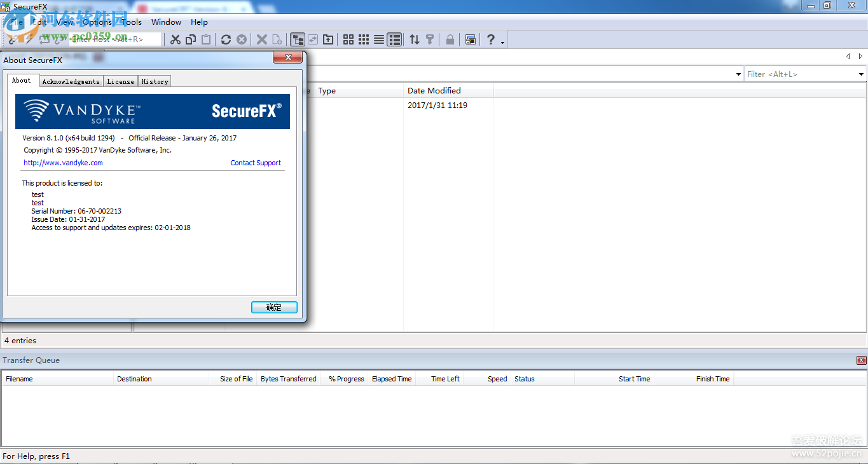Switch file listing to Details view

click(394, 39)
